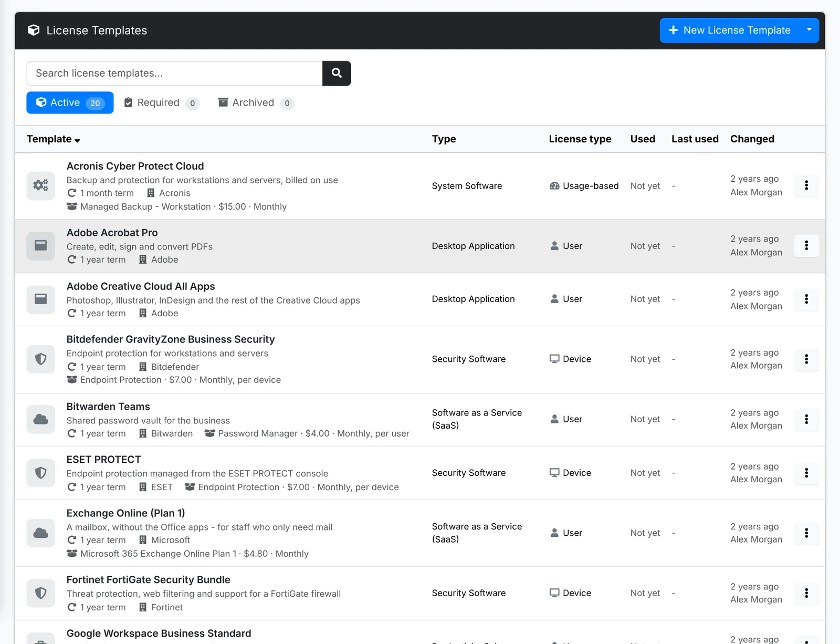Open Adobe Creative Cloud All Apps template
Screen dimensions: 840x644
pos(141,286)
